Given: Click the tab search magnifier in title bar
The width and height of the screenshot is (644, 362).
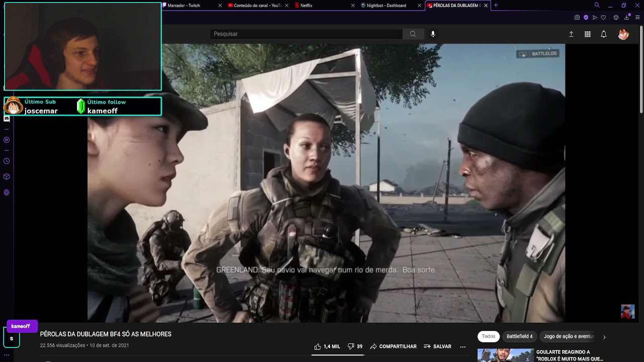Looking at the screenshot, I should [597, 5].
